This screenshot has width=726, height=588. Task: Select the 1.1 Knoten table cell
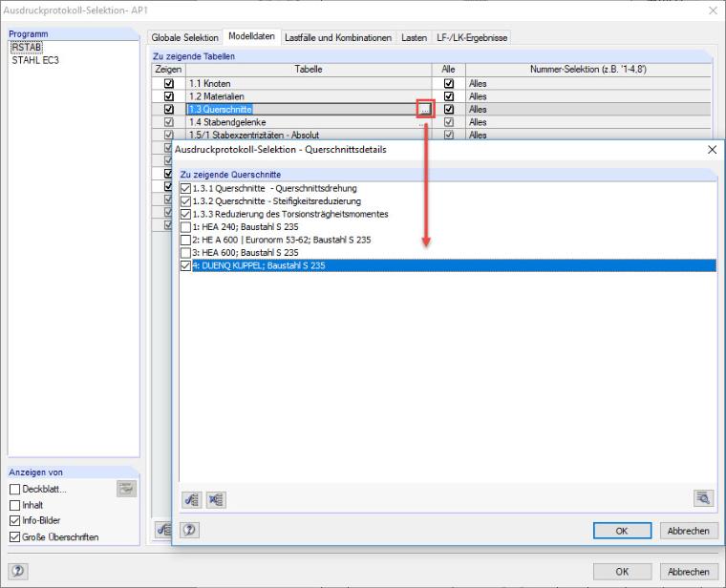tap(309, 83)
